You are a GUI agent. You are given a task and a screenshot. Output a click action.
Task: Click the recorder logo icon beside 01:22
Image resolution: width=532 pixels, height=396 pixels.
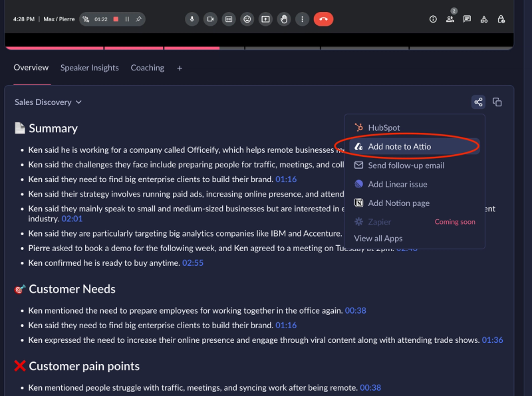tap(86, 19)
